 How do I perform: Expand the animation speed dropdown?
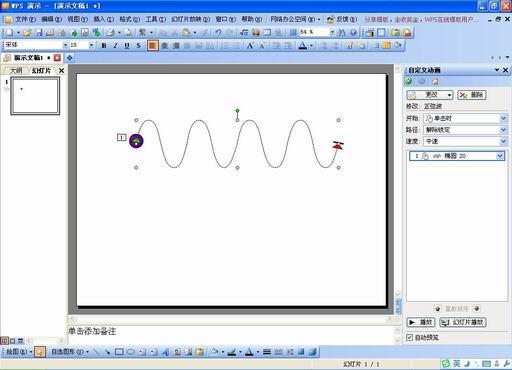click(x=503, y=141)
